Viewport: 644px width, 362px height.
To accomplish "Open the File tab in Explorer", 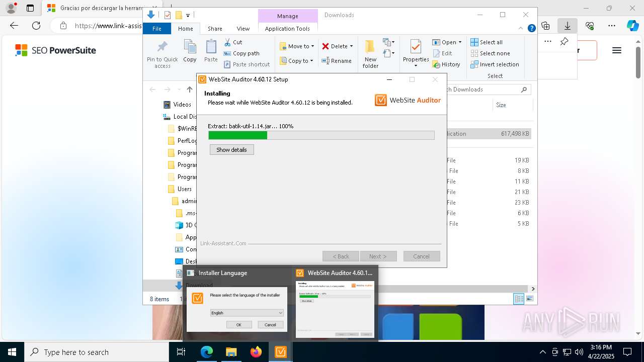I will point(157,29).
